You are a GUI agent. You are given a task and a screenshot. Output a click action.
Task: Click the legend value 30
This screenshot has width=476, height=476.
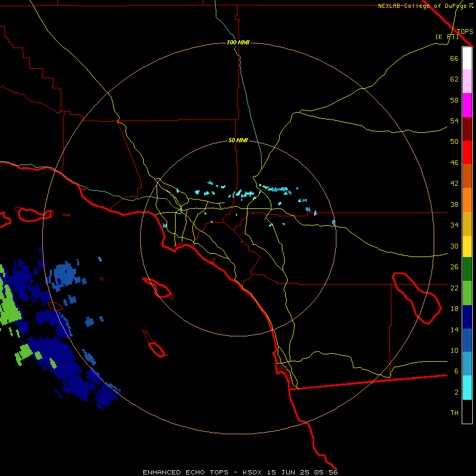pos(454,246)
